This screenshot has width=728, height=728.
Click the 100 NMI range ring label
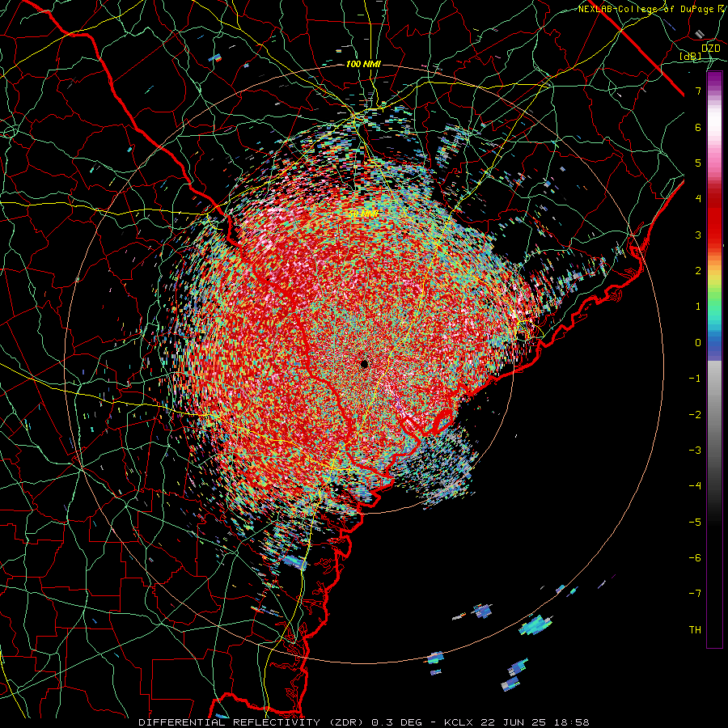pyautogui.click(x=363, y=64)
